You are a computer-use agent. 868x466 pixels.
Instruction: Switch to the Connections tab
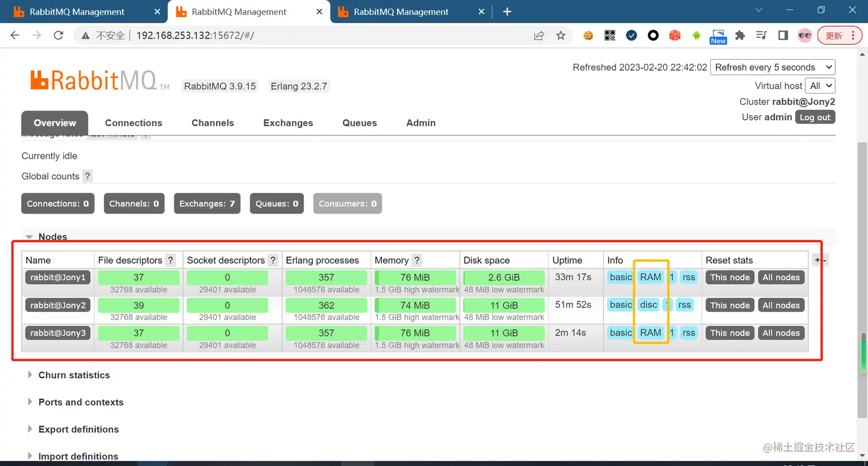click(134, 123)
